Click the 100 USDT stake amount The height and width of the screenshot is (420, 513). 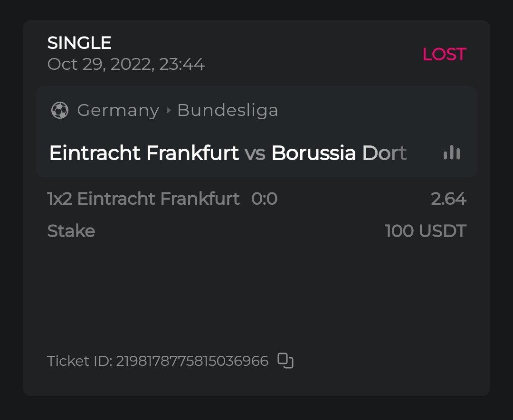[425, 231]
